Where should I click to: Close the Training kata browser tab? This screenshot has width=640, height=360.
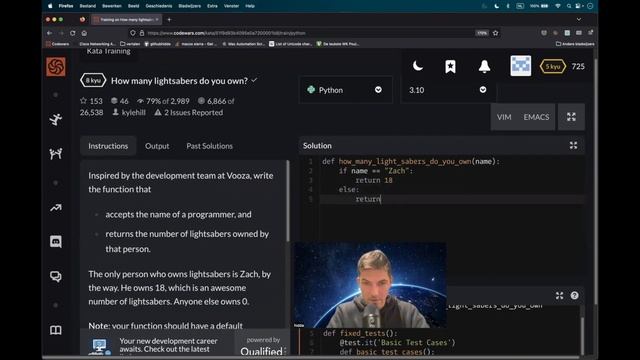[x=157, y=19]
